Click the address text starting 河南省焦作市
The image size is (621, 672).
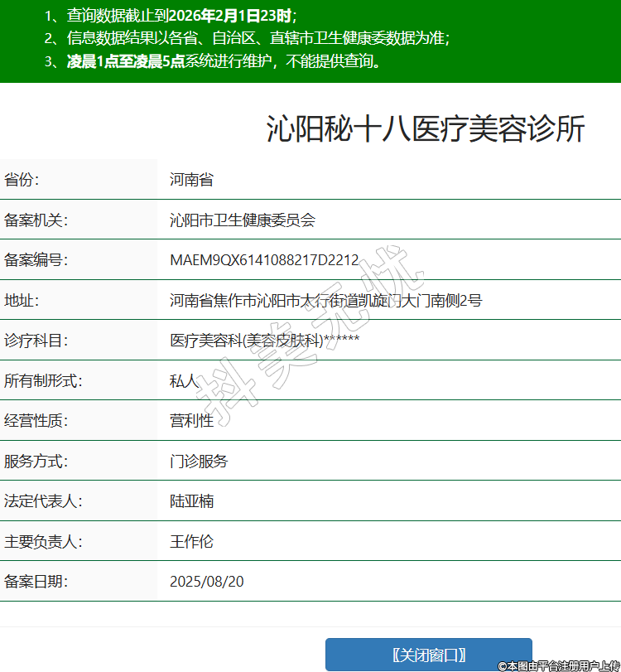tap(325, 300)
